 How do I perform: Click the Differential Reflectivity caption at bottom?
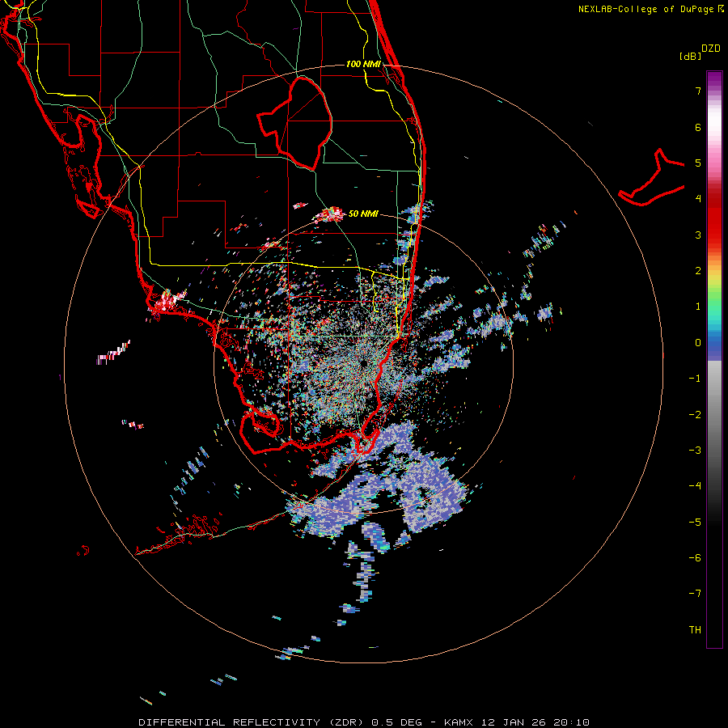click(x=364, y=722)
